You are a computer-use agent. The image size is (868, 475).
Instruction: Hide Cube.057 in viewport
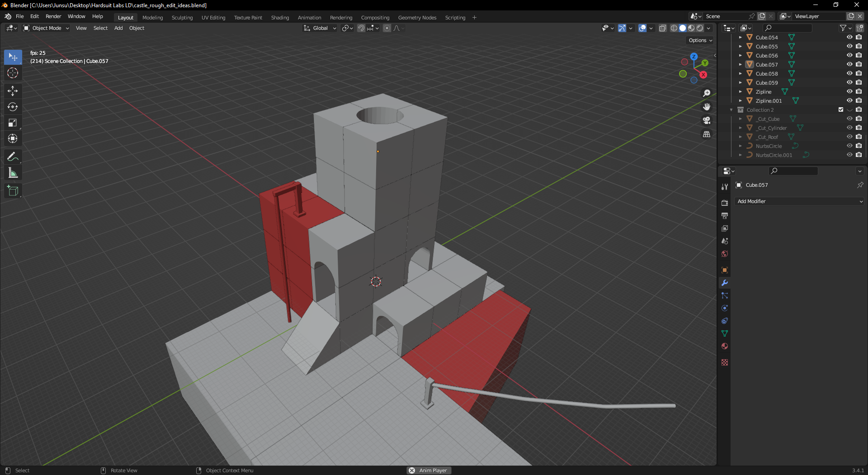click(x=849, y=64)
